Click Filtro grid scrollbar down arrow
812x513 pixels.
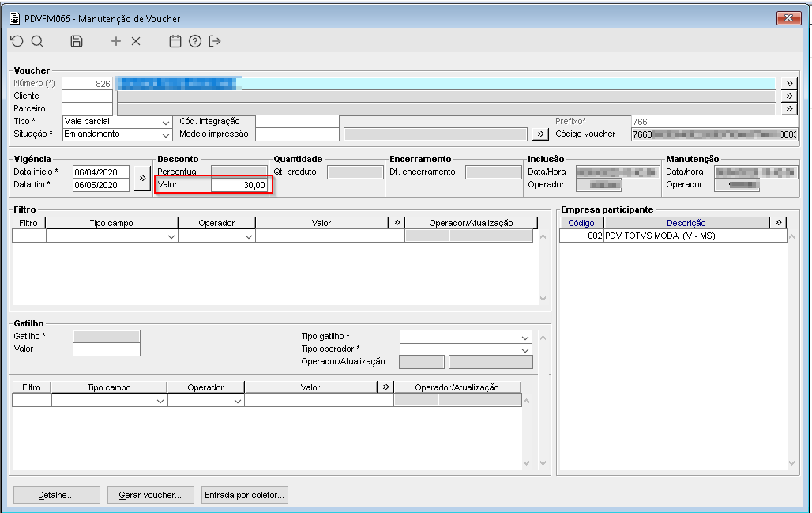point(543,299)
